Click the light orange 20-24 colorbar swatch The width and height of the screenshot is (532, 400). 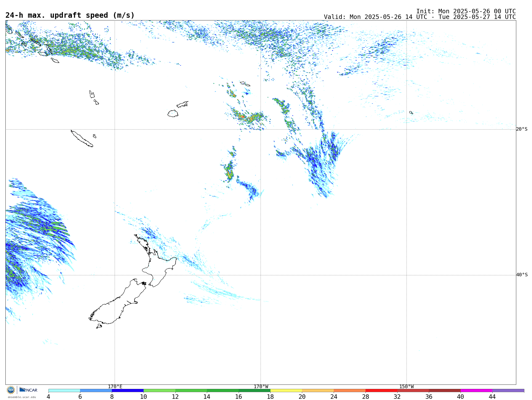point(318,391)
